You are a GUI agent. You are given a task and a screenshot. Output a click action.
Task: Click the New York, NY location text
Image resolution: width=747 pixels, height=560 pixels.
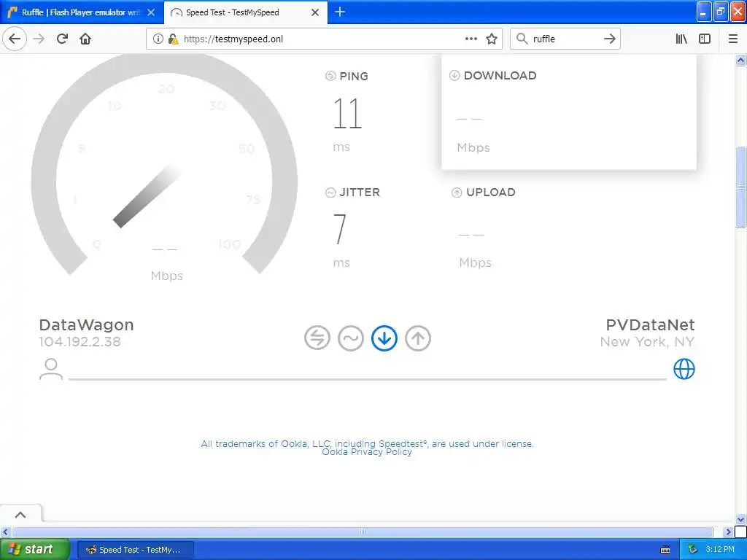click(647, 341)
